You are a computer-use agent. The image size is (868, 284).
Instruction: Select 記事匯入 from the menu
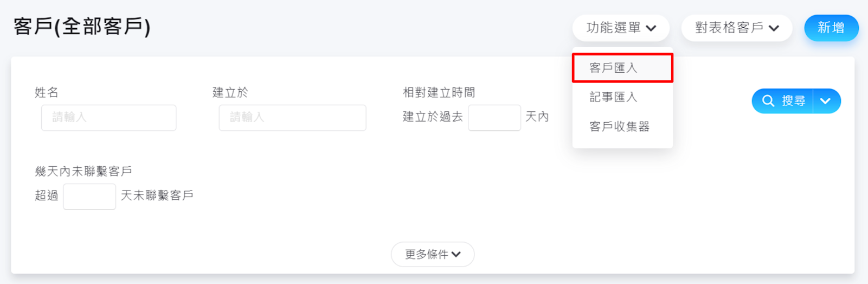click(x=622, y=97)
